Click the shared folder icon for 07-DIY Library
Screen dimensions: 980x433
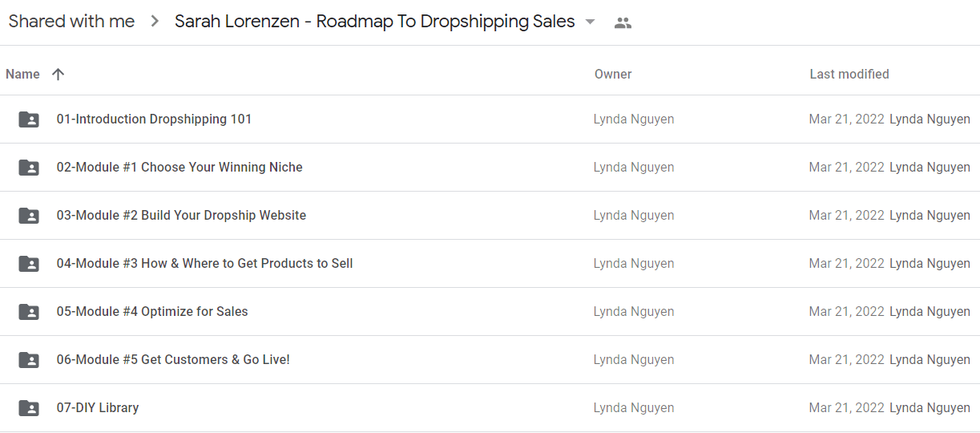[29, 408]
